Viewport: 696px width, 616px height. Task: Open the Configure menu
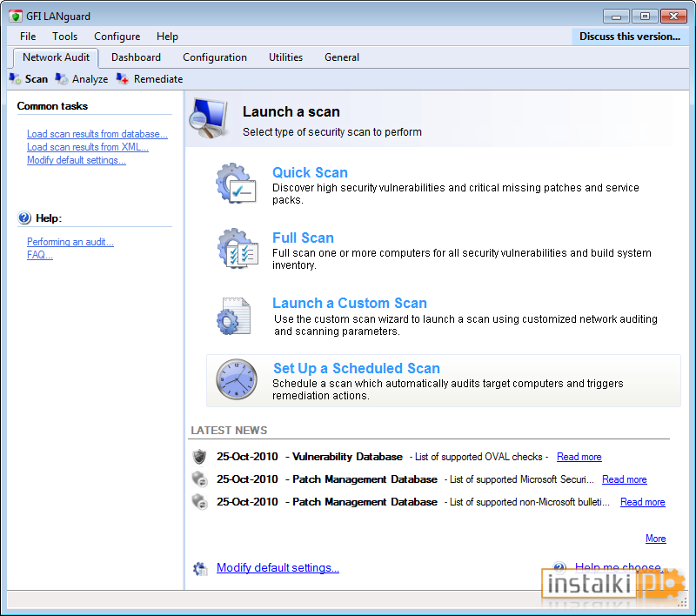click(117, 37)
